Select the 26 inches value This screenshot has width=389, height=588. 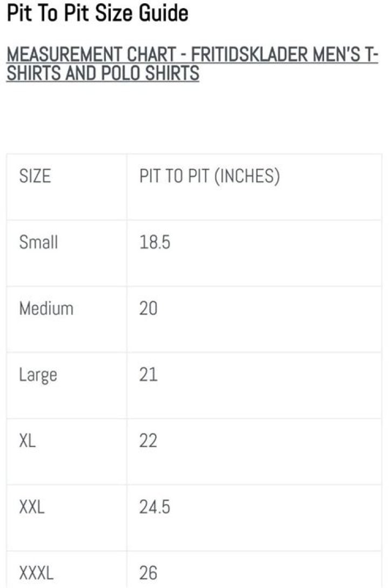coord(149,573)
